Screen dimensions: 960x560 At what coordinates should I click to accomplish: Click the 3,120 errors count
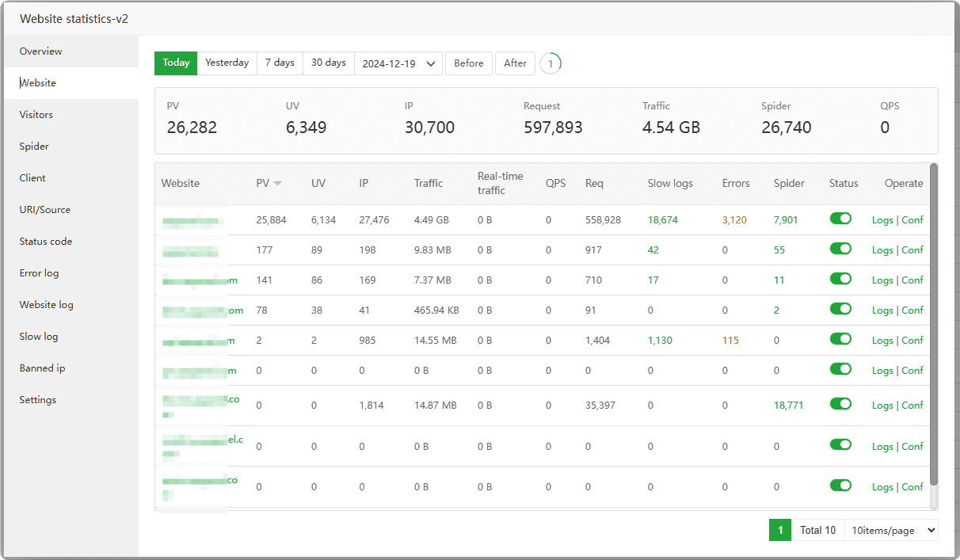(x=734, y=220)
